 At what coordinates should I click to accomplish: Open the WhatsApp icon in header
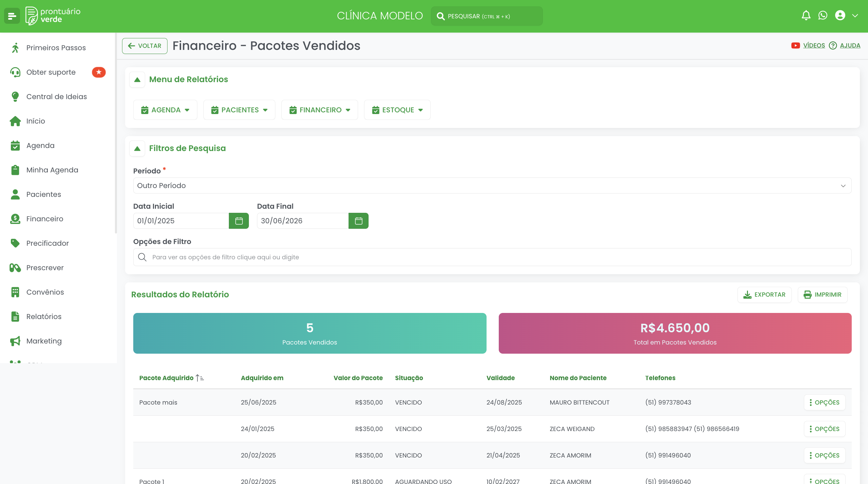(x=823, y=16)
